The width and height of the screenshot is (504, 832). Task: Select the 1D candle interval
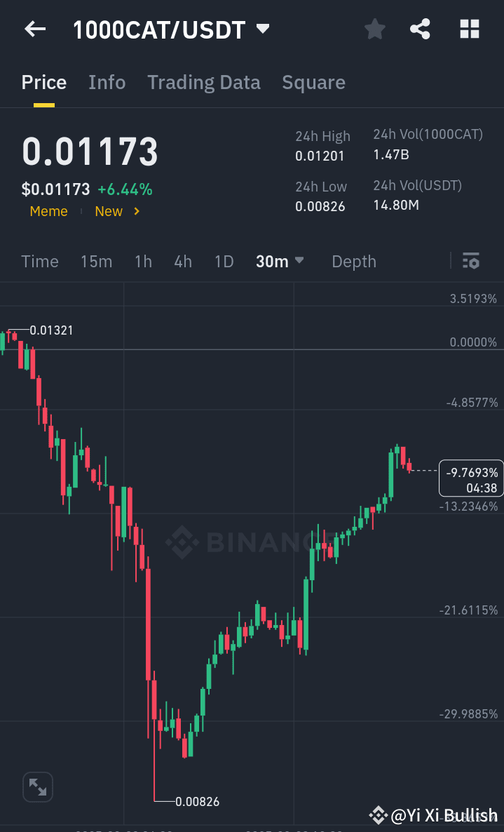[x=224, y=260]
